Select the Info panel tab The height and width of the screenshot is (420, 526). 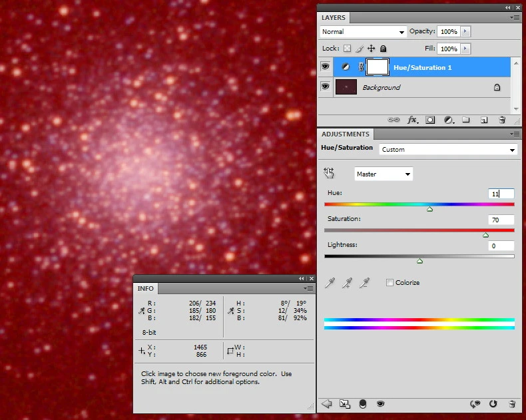tap(145, 288)
